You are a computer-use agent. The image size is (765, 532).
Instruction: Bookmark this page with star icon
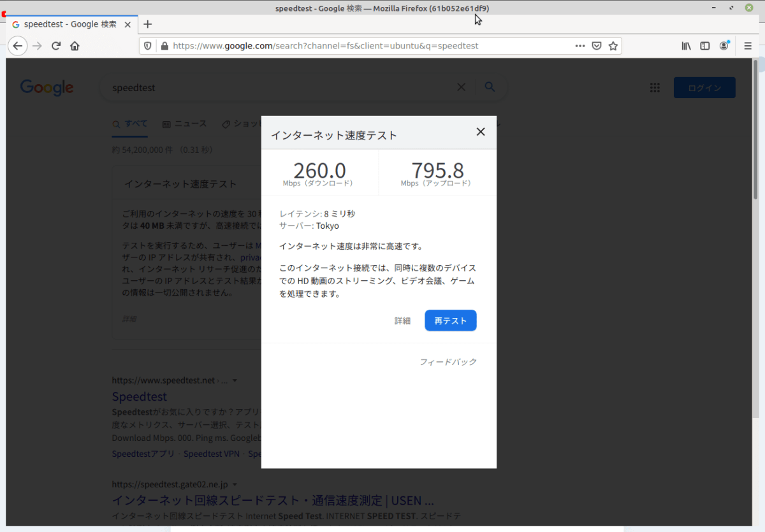click(613, 46)
